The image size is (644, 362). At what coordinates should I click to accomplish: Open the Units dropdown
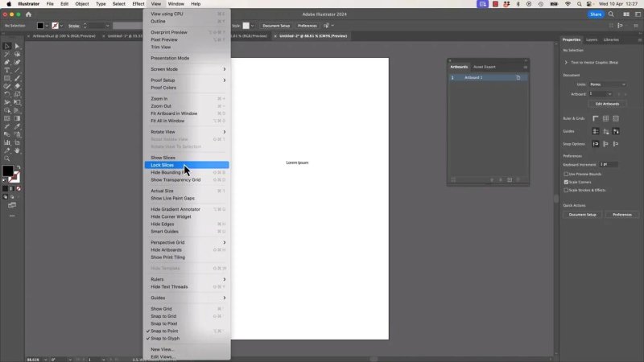click(608, 84)
